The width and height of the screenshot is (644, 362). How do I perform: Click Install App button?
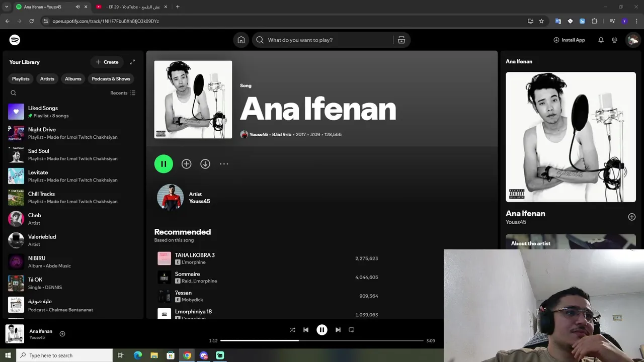pyautogui.click(x=569, y=40)
